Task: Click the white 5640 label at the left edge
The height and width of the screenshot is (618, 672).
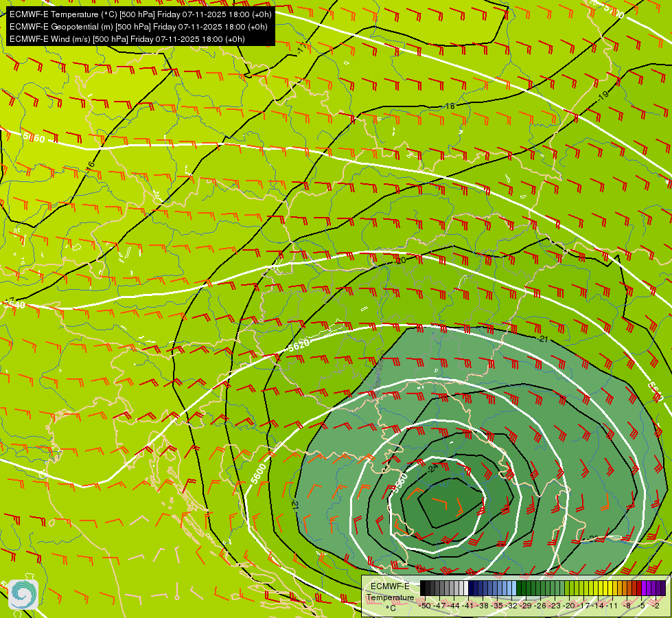Action: tap(14, 305)
